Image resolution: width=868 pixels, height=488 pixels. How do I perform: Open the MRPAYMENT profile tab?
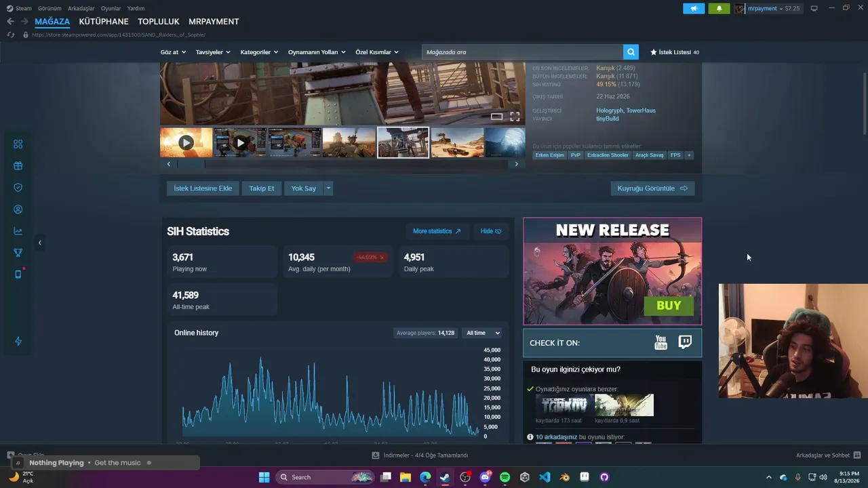214,22
